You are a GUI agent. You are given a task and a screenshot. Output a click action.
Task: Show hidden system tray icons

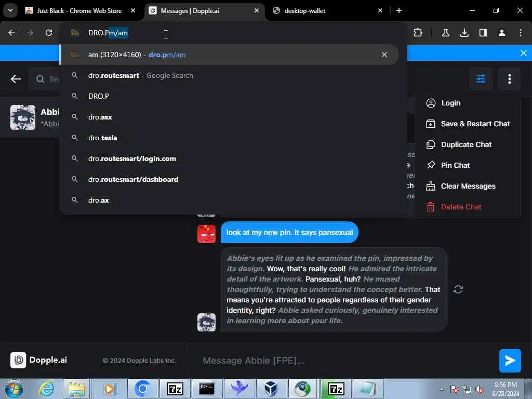pyautogui.click(x=442, y=389)
